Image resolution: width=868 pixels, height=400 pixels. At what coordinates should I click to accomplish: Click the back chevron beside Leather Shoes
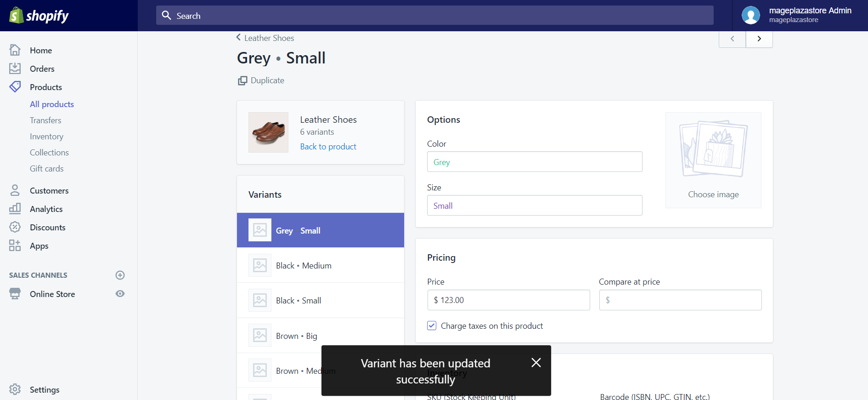[x=238, y=37]
